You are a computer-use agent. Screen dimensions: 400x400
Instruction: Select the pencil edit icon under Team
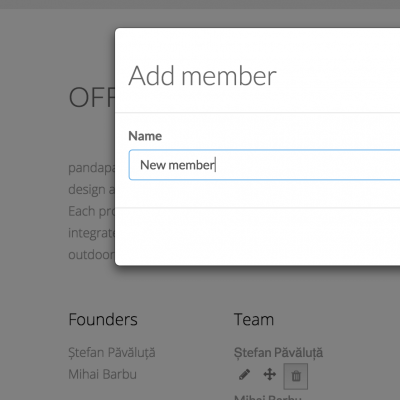pos(244,375)
